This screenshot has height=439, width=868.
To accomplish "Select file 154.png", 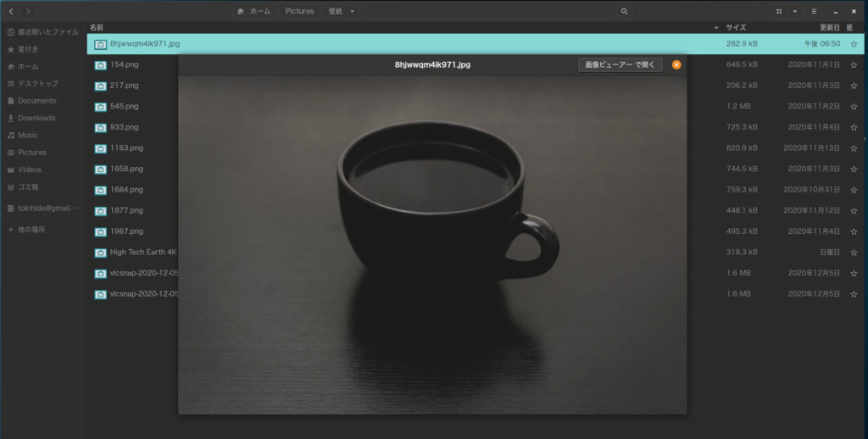I will (x=124, y=64).
